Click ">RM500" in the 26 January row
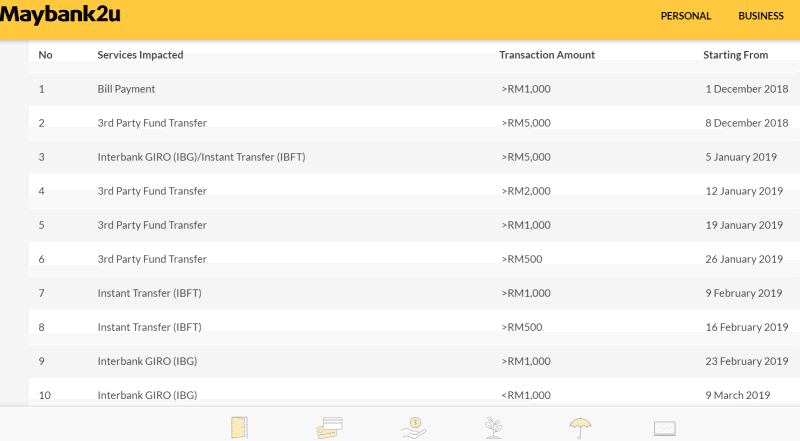This screenshot has width=800, height=441. 521,259
